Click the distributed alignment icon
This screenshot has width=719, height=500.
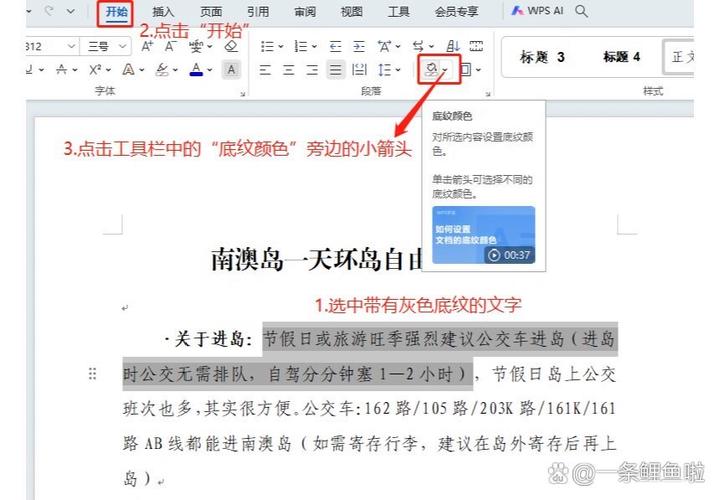359,70
